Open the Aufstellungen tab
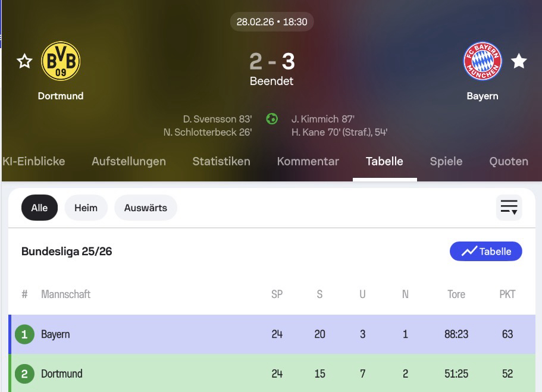Screen dimensions: 542x392 click(129, 161)
